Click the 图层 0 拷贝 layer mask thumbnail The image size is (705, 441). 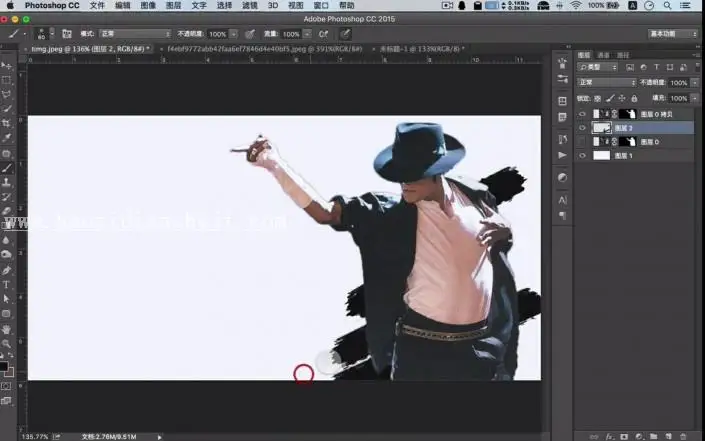[627, 114]
